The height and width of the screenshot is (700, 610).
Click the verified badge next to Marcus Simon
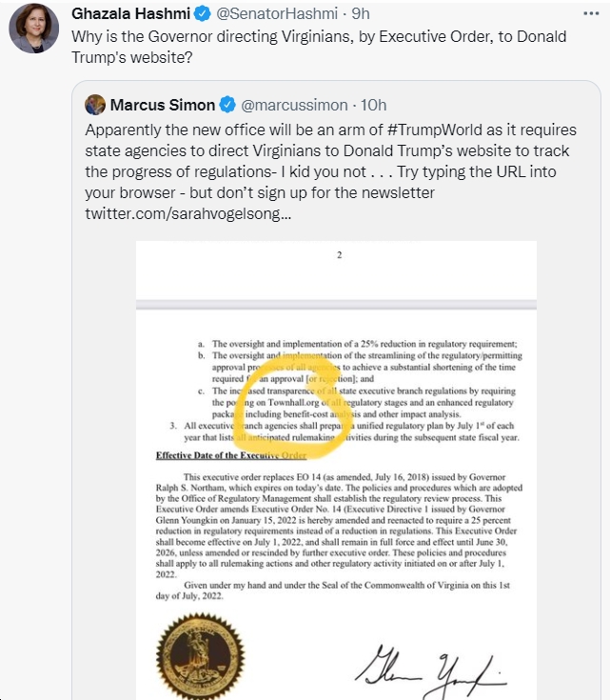click(x=227, y=105)
